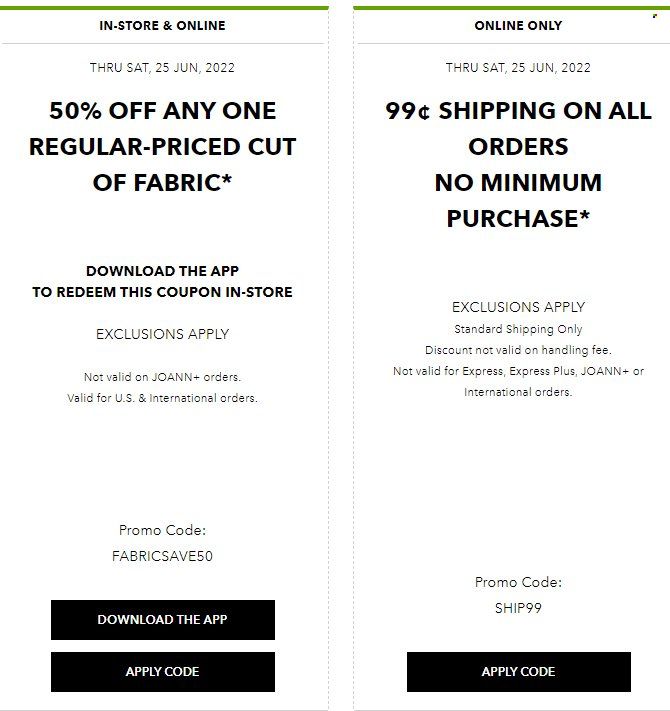Click the 'Not valid on JOANN+ orders' text
This screenshot has height=711, width=670.
click(162, 377)
